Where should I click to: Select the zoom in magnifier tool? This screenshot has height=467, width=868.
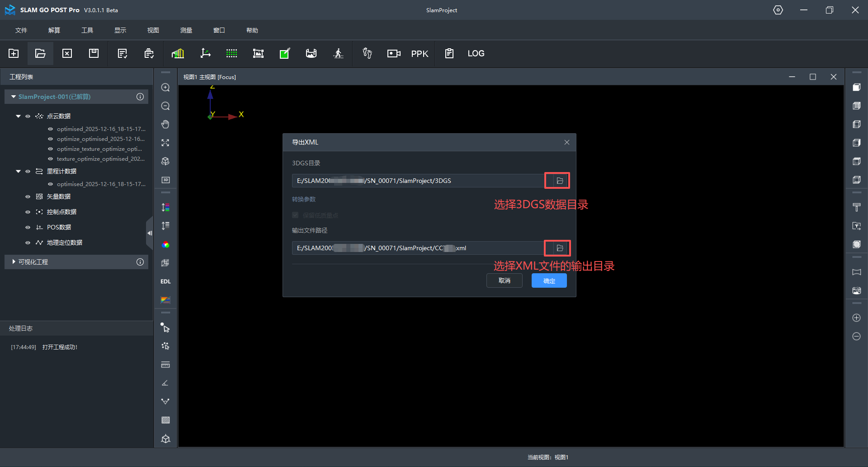[165, 88]
